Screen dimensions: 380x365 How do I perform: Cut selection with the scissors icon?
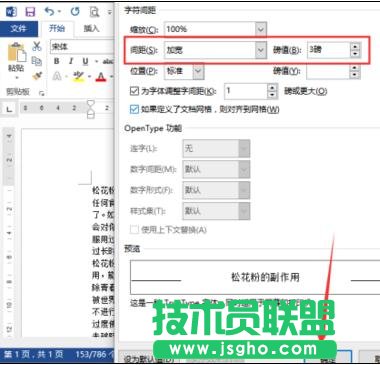(x=37, y=46)
